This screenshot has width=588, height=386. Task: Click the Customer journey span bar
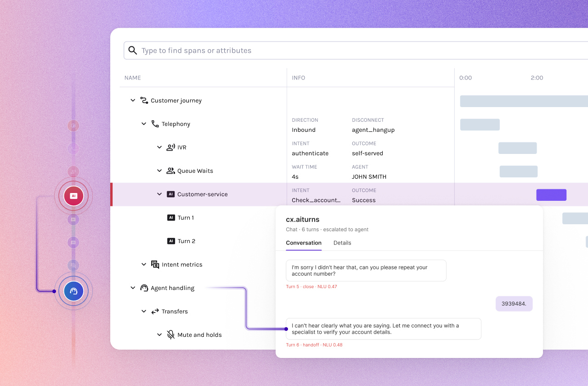click(524, 101)
